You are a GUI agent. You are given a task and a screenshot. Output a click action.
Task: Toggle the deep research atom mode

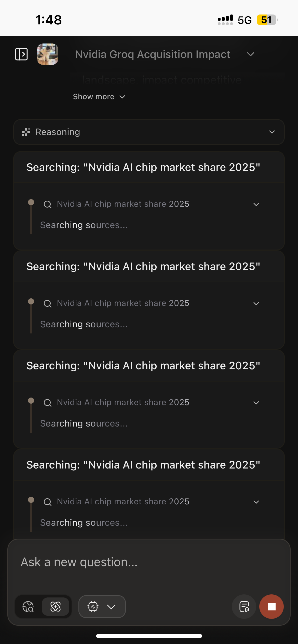(56, 607)
